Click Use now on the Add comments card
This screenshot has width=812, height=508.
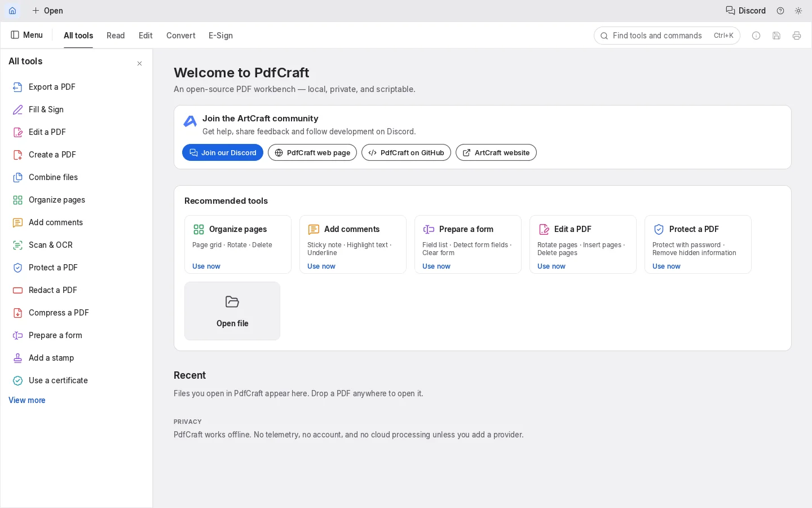(321, 266)
